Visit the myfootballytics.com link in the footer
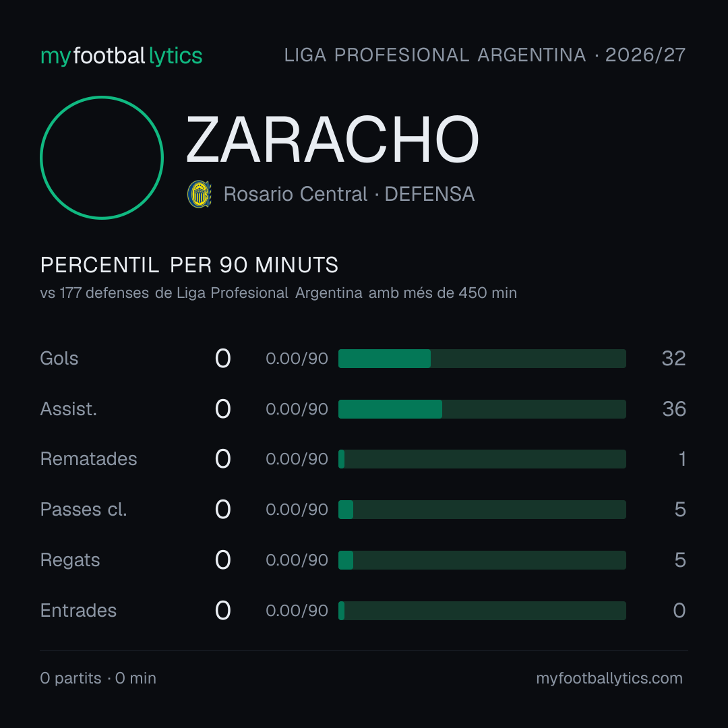This screenshot has height=728, width=728. (x=609, y=678)
